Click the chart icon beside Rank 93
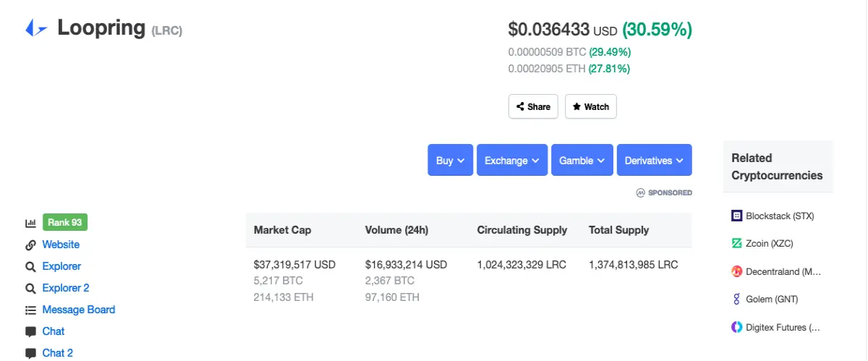 pyautogui.click(x=30, y=223)
